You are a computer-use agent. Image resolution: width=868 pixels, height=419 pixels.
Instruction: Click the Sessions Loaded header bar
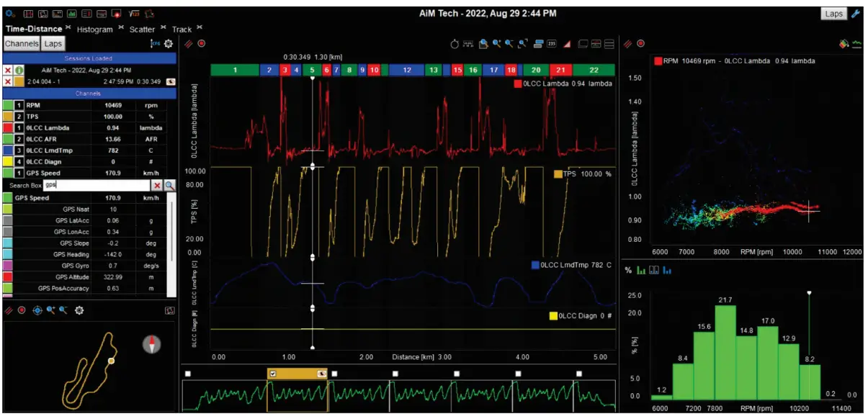[90, 58]
